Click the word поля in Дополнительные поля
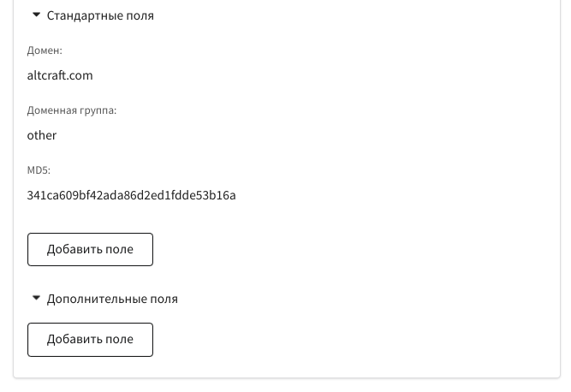The width and height of the screenshot is (571, 392). tap(164, 300)
